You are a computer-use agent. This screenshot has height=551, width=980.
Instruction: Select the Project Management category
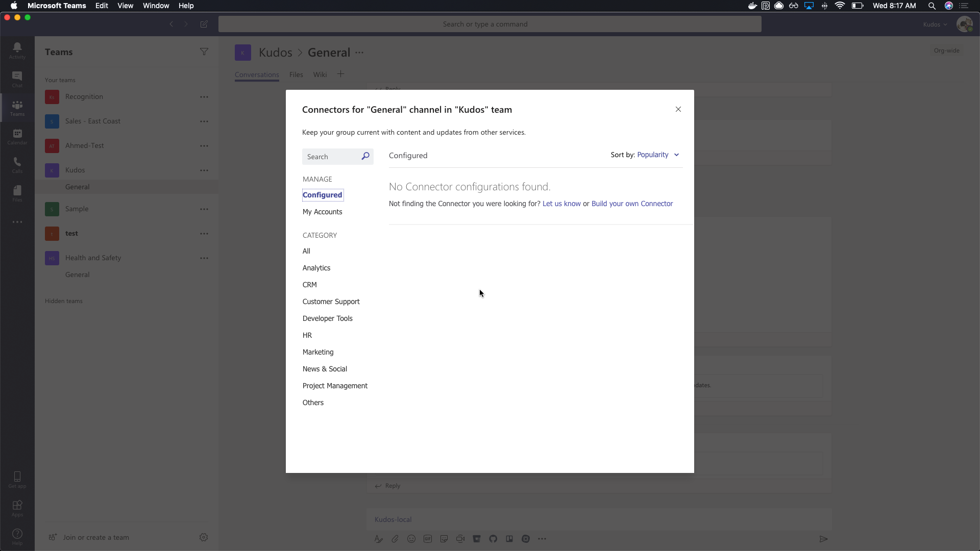coord(335,386)
